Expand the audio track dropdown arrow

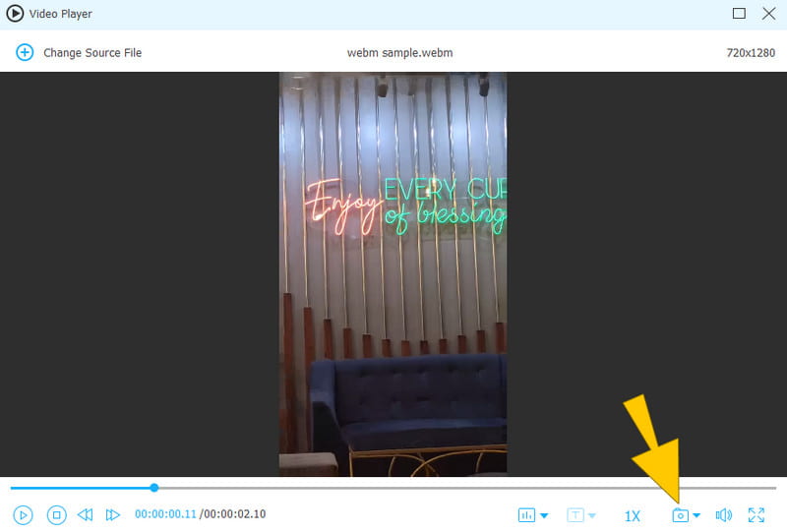(x=544, y=515)
